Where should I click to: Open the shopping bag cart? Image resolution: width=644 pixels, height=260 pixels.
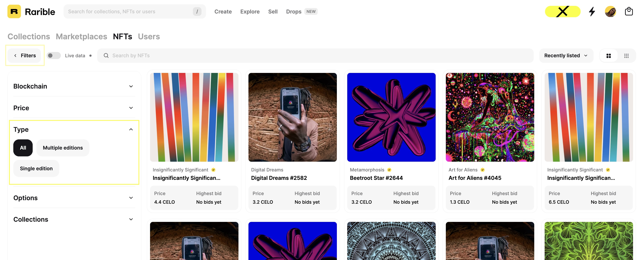(629, 12)
